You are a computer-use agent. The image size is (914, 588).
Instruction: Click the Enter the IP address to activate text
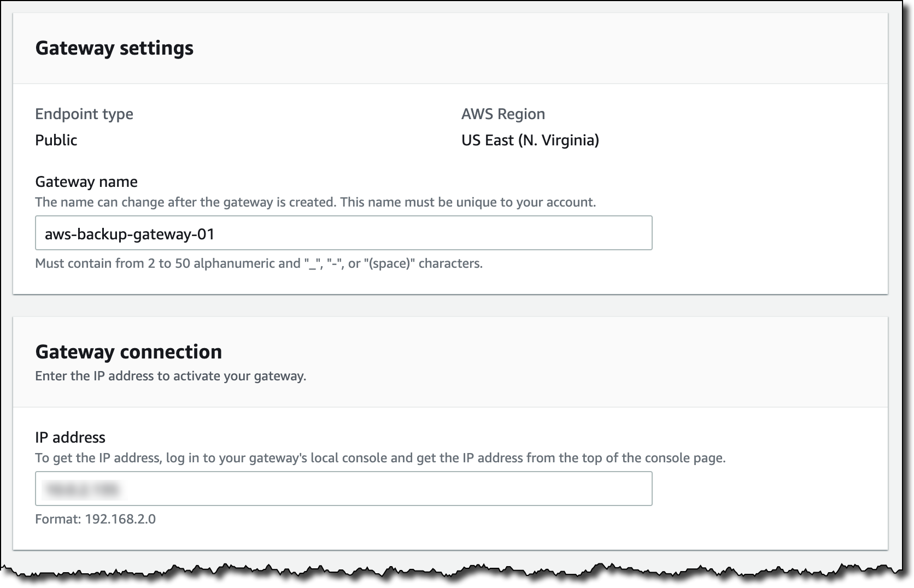click(171, 376)
